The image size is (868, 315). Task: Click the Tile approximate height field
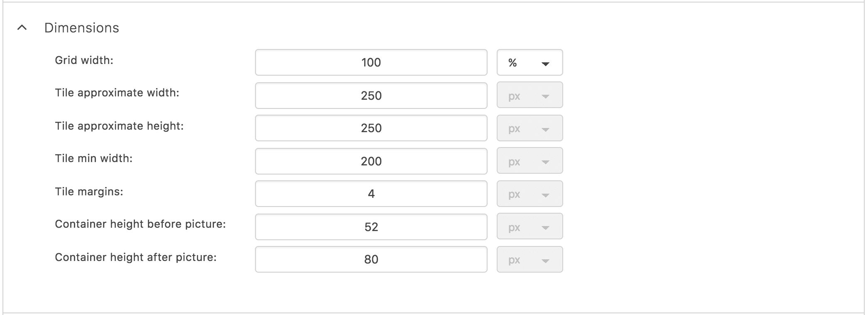point(371,128)
